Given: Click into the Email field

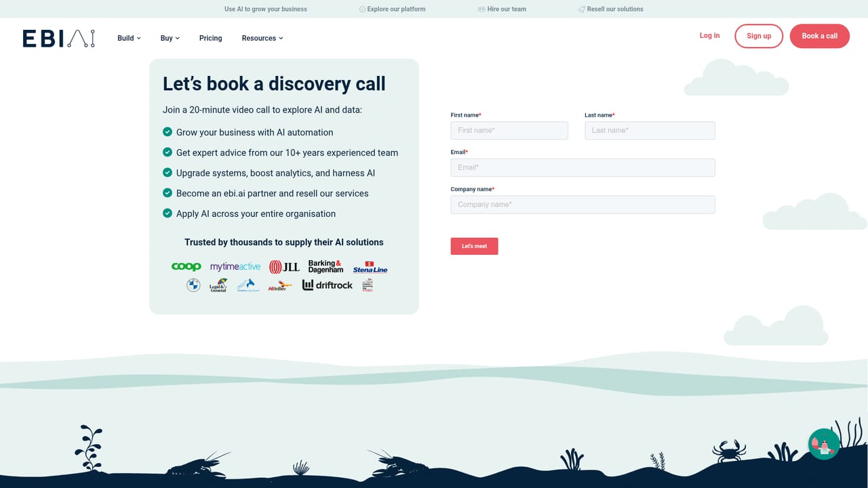Looking at the screenshot, I should 583,167.
